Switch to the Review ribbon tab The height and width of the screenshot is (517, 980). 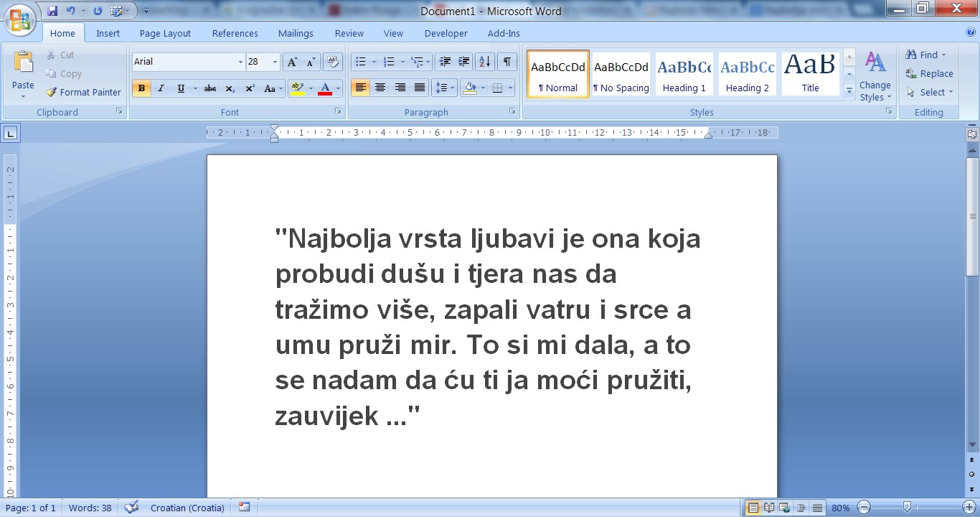click(x=349, y=33)
